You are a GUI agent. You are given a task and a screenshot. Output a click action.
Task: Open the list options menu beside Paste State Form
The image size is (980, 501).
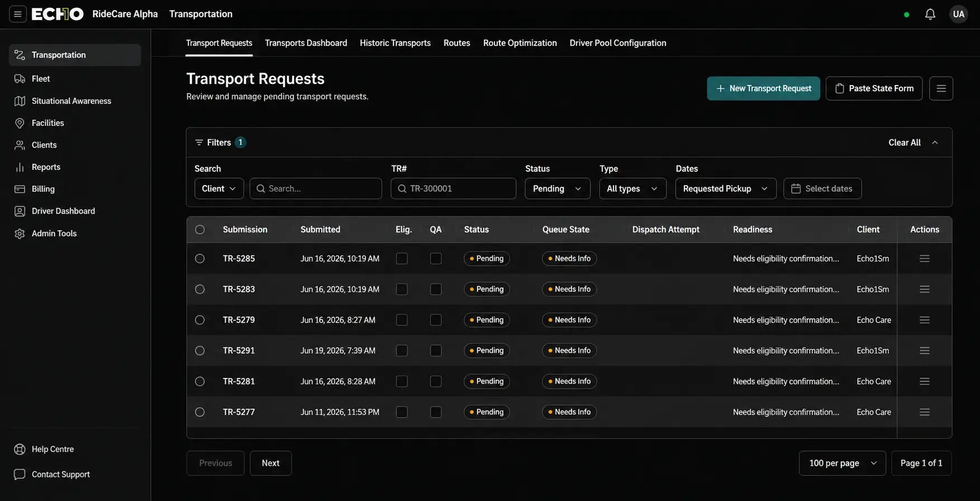941,88
